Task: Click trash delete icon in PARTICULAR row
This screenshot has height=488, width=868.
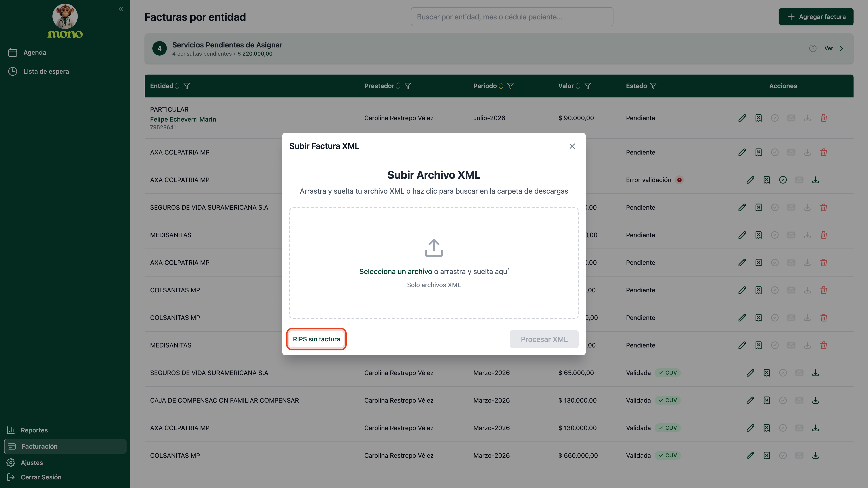Action: 823,118
